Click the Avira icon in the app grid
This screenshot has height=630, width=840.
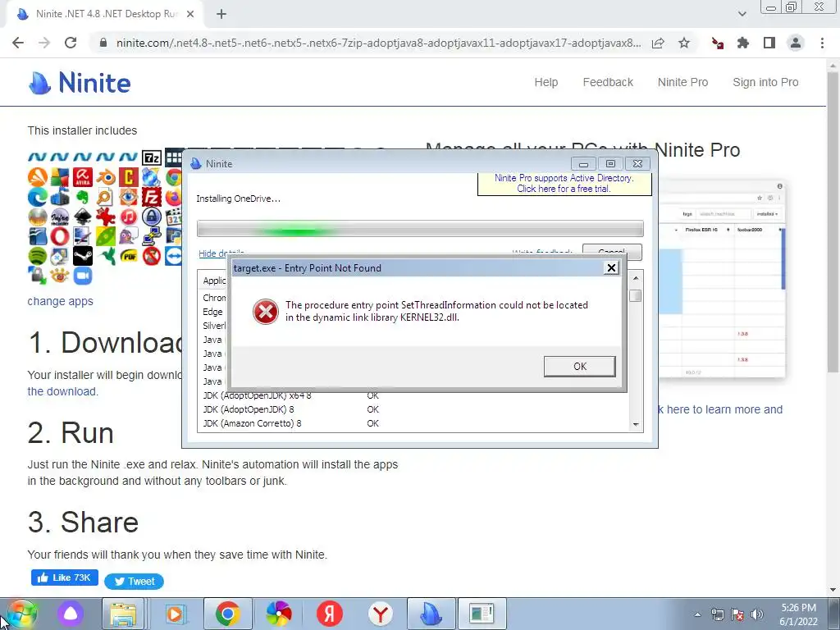[83, 177]
